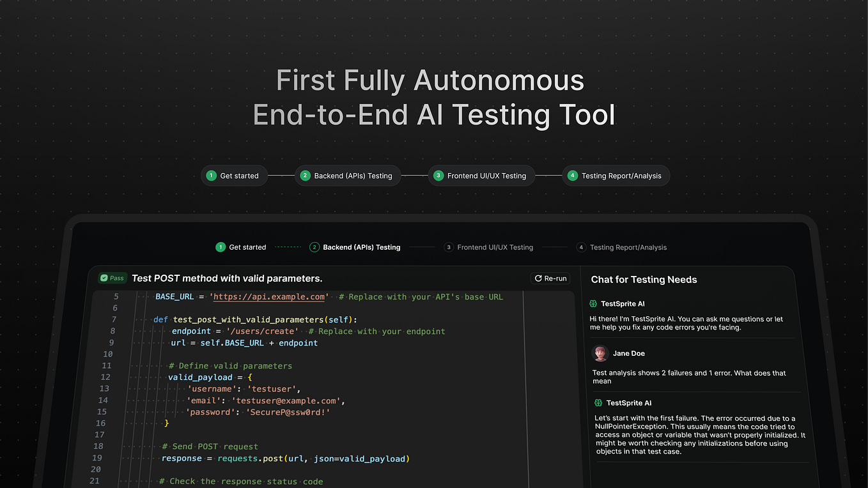
Task: Click the green Pass status badge
Action: pyautogui.click(x=112, y=278)
